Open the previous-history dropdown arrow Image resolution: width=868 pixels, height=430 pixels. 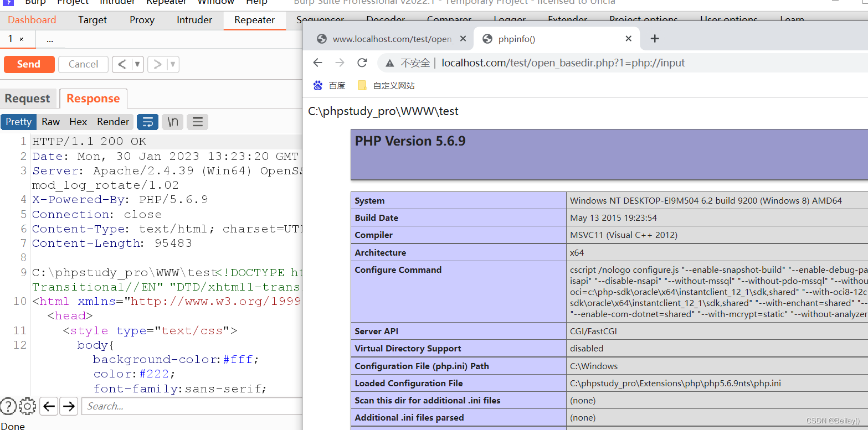coord(138,64)
